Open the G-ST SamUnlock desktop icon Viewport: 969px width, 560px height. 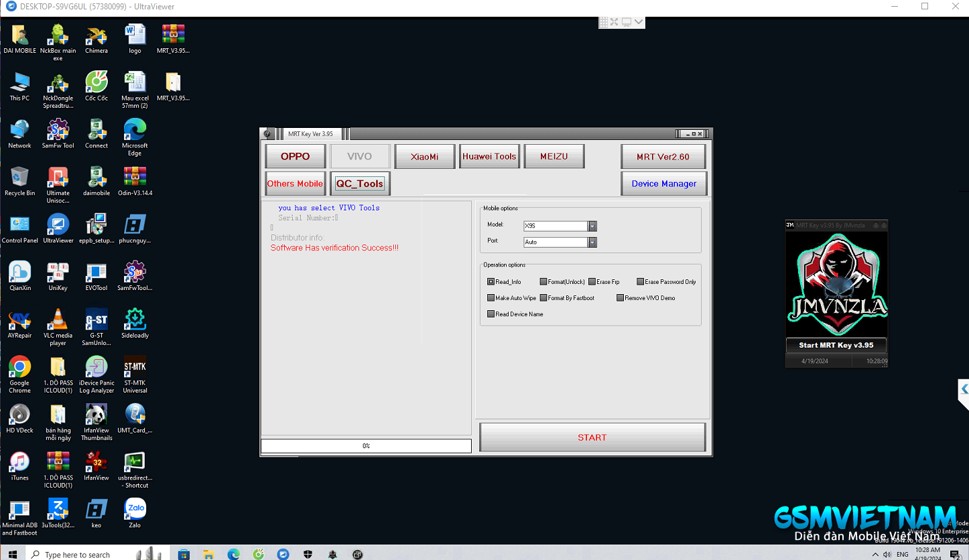tap(96, 328)
